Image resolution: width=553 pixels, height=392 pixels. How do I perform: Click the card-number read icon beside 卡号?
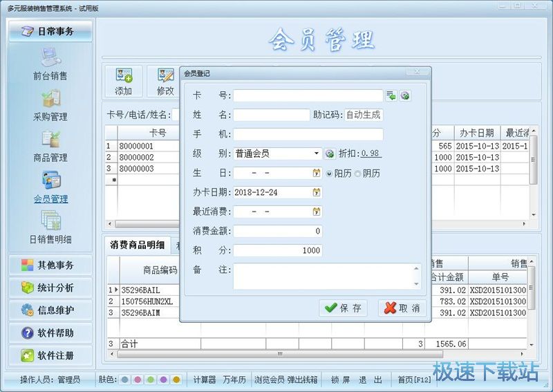pos(391,95)
